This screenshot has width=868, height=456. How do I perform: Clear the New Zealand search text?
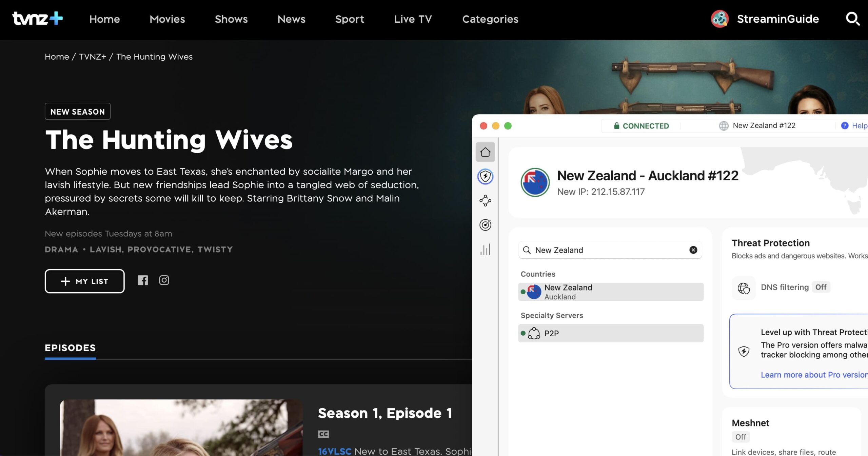[x=693, y=250]
